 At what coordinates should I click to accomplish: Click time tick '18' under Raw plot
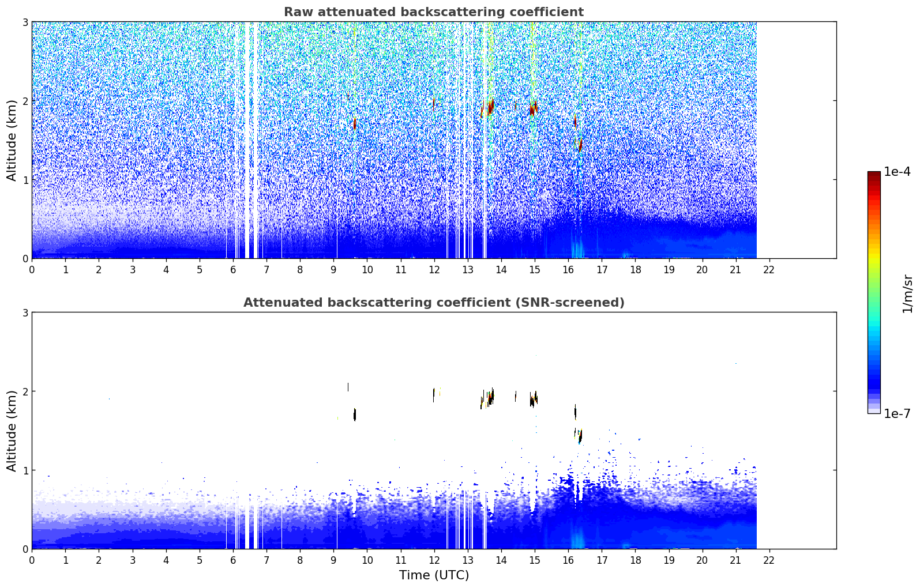635,269
